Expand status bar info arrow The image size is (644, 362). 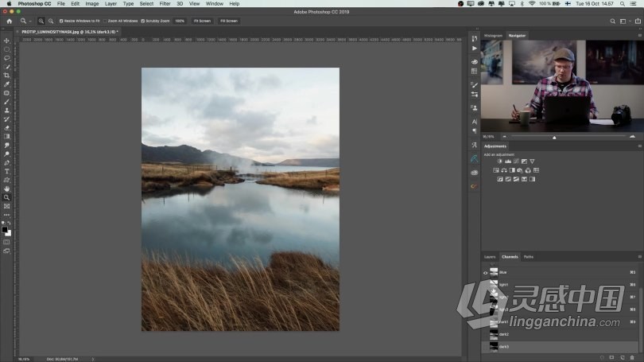coord(93,359)
